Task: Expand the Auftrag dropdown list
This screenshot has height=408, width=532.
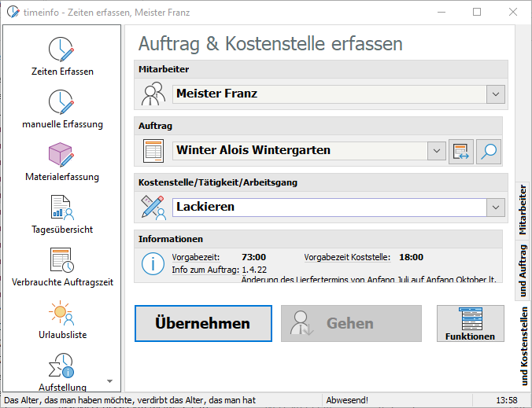Action: coord(437,151)
